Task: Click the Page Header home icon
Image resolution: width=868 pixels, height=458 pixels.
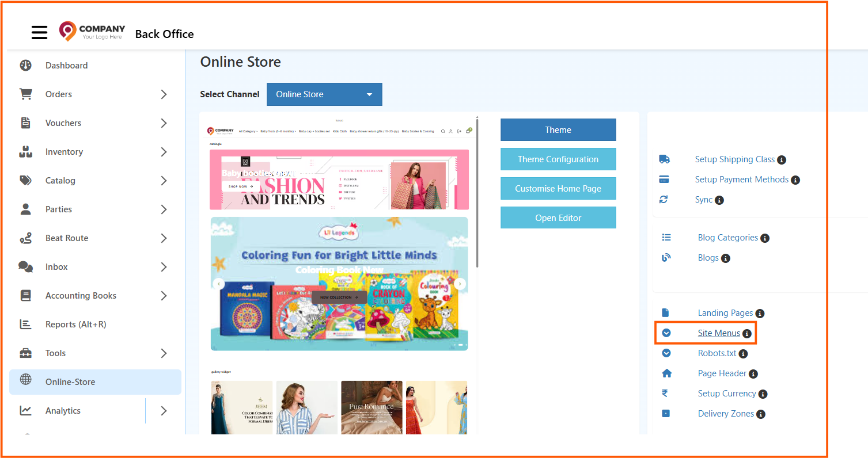Action: pos(666,373)
